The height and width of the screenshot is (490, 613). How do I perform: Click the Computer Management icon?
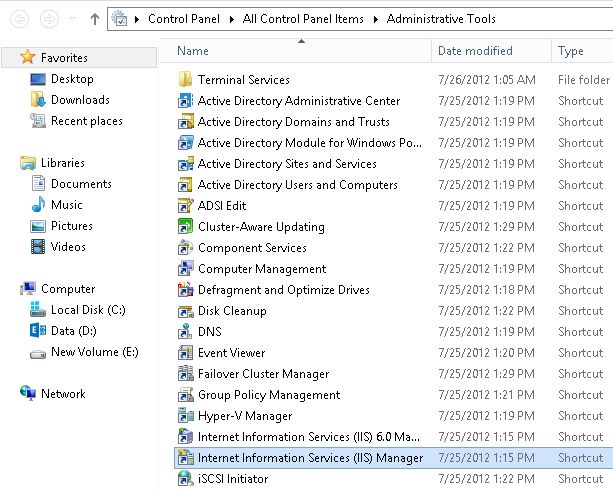(x=185, y=269)
